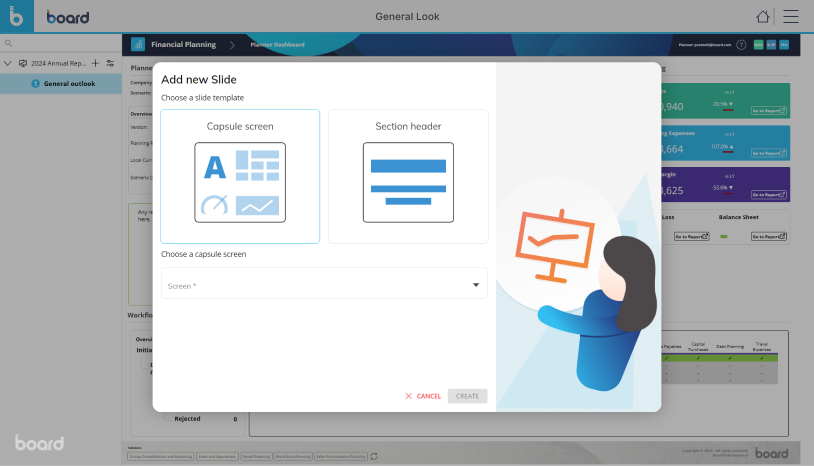Go to the home screen via house icon
This screenshot has width=814, height=466.
pyautogui.click(x=764, y=17)
